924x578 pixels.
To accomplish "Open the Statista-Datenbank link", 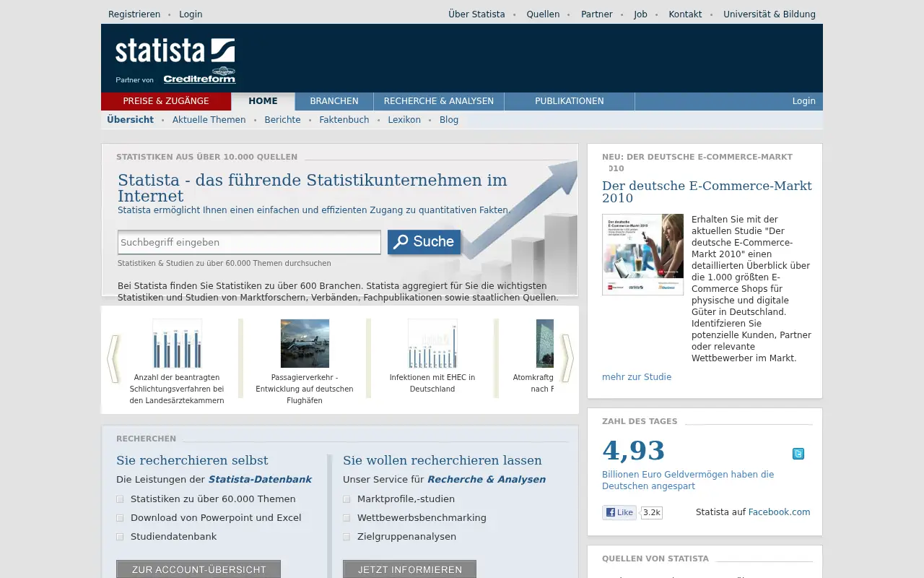I will (x=260, y=480).
